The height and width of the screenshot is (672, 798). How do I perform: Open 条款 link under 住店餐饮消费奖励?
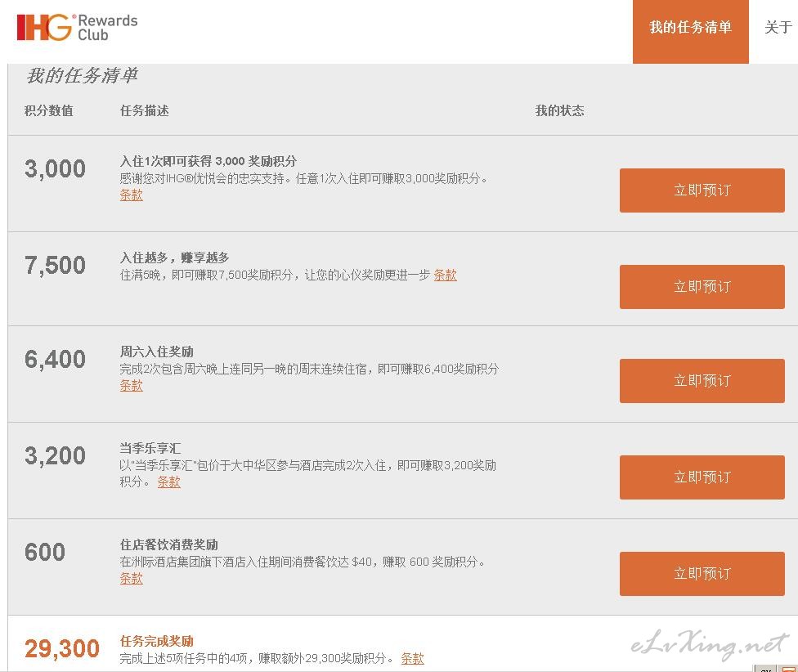tap(132, 579)
